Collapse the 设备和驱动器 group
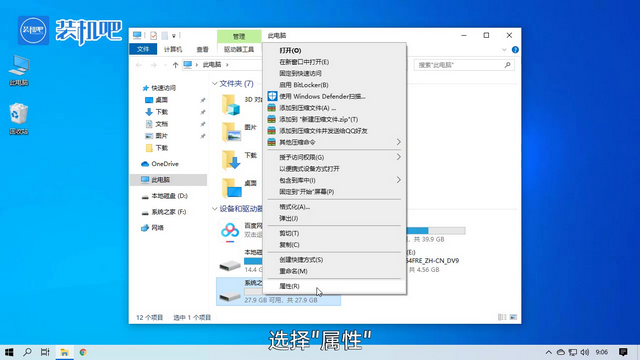Viewport: 640px width, 360px height. (215, 209)
